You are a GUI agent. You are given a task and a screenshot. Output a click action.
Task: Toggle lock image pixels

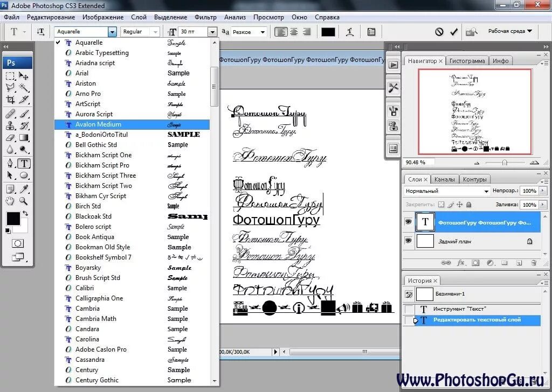pos(451,204)
